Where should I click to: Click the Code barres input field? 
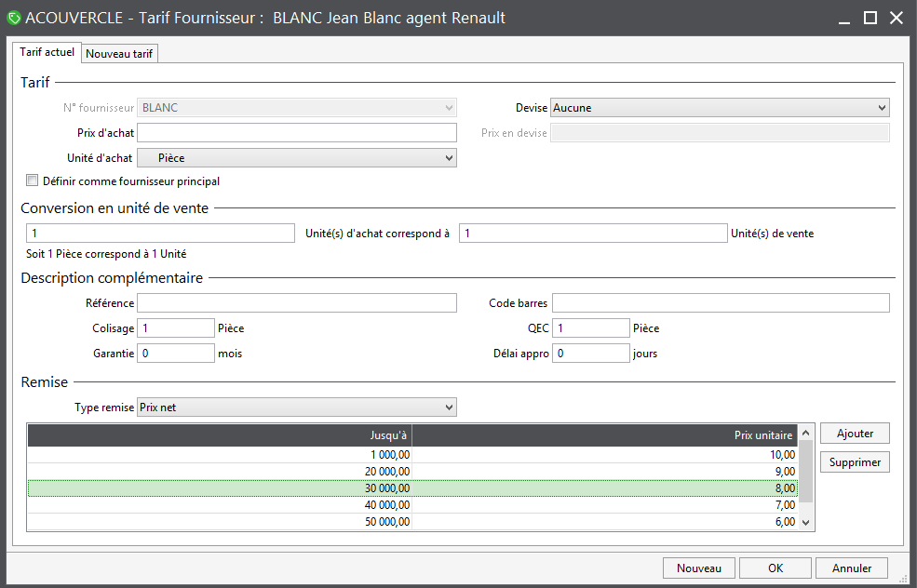(720, 303)
